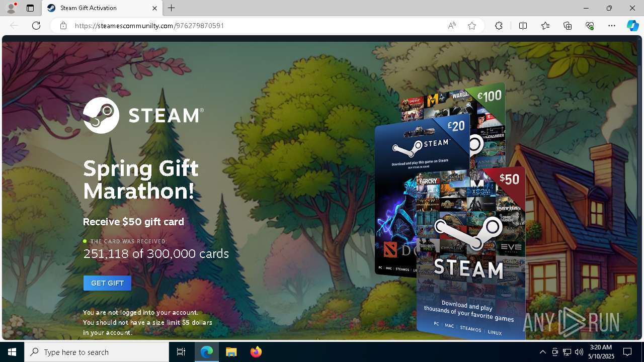The height and width of the screenshot is (362, 644).
Task: Open the tab actions menu icon
Action: pos(30,8)
